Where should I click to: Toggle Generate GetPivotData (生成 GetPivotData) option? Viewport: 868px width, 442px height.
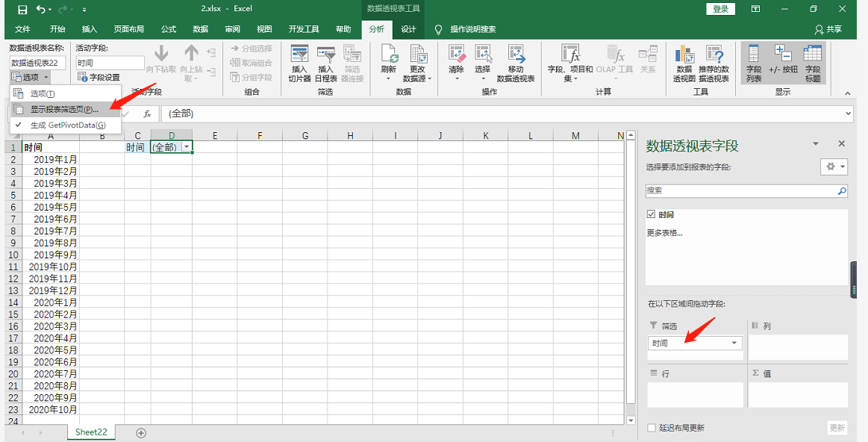(x=66, y=125)
